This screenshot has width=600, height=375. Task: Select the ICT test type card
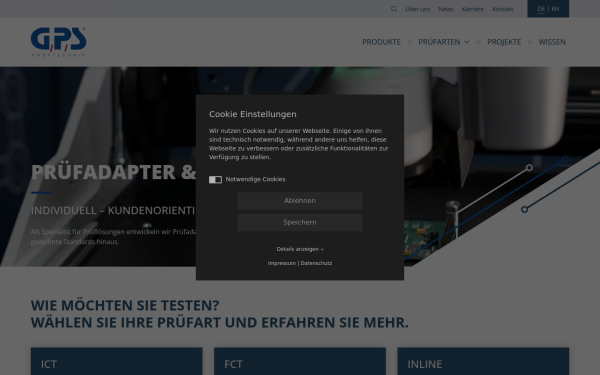[117, 361]
